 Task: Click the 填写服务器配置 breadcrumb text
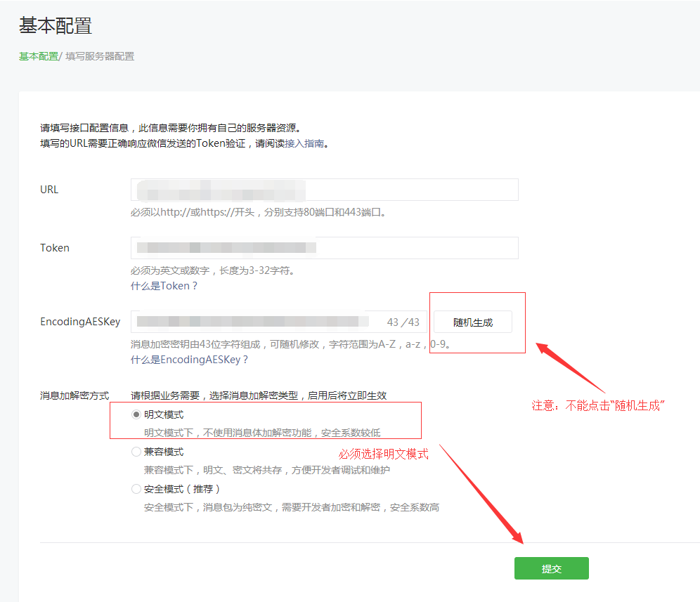tap(100, 56)
